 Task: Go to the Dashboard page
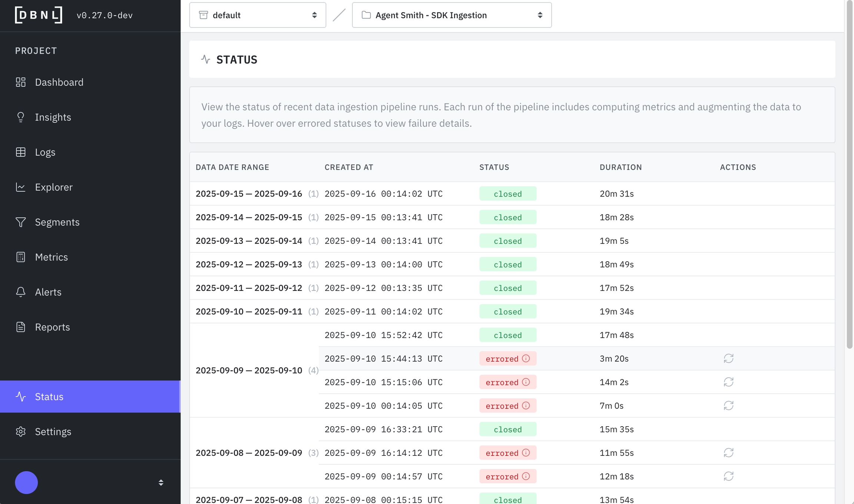pos(59,82)
